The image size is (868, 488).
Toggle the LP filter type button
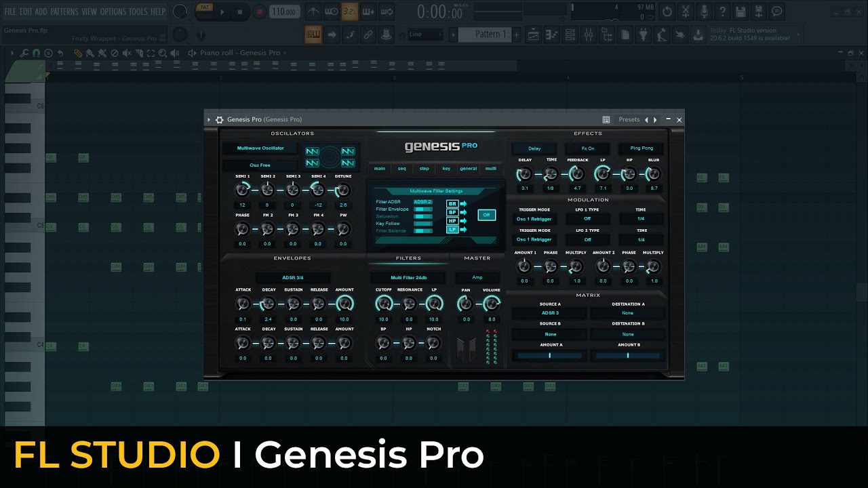[x=452, y=230]
